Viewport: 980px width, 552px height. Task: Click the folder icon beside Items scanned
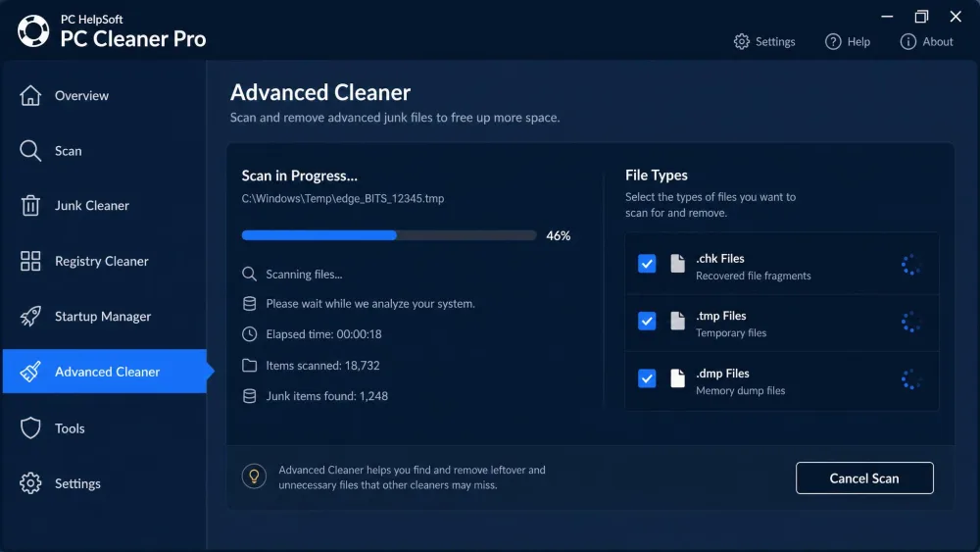249,365
